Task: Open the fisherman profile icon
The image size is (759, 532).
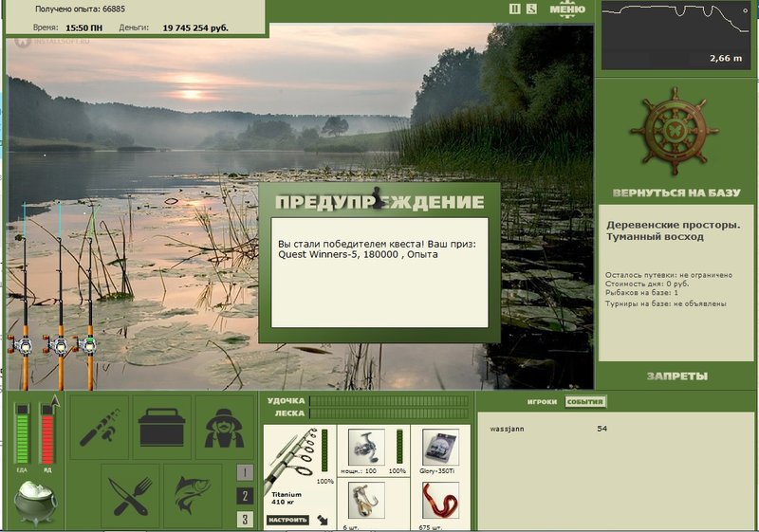Action: point(224,427)
